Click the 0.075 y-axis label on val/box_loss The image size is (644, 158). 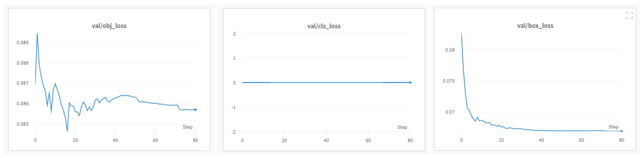click(x=448, y=81)
